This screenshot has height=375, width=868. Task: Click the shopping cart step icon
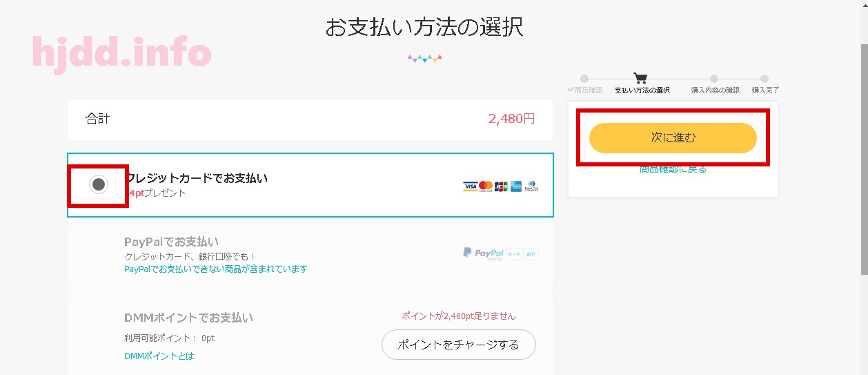[640, 78]
